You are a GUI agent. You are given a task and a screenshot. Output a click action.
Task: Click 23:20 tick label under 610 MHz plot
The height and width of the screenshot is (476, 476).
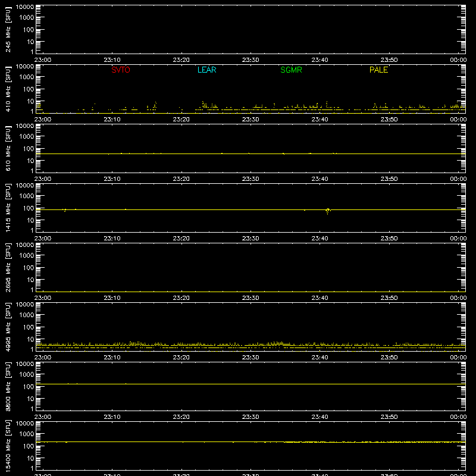point(181,179)
